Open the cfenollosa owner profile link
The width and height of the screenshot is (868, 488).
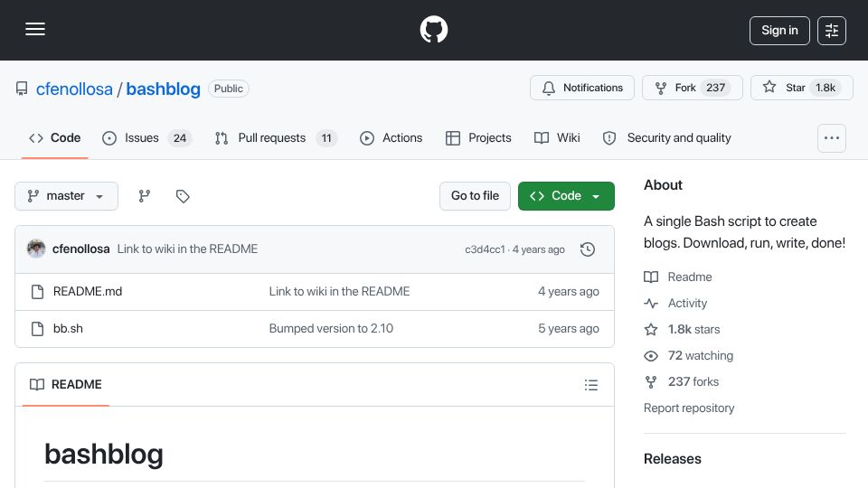[x=74, y=89]
